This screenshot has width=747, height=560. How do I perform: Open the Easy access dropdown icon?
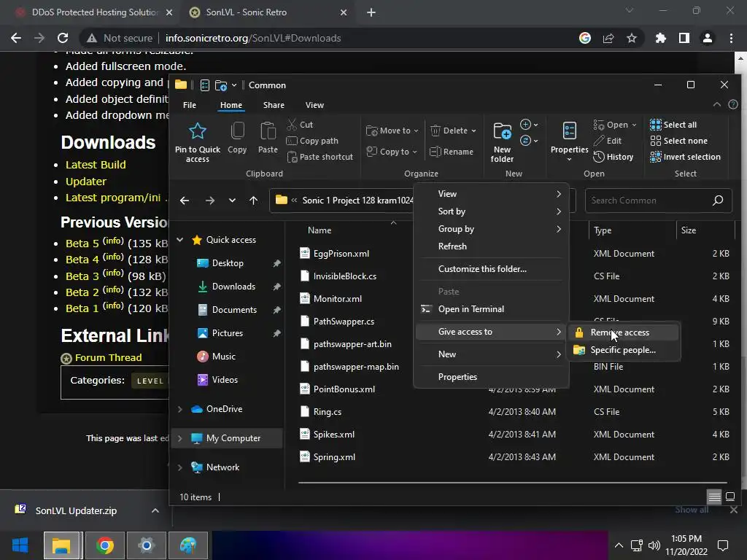(529, 141)
